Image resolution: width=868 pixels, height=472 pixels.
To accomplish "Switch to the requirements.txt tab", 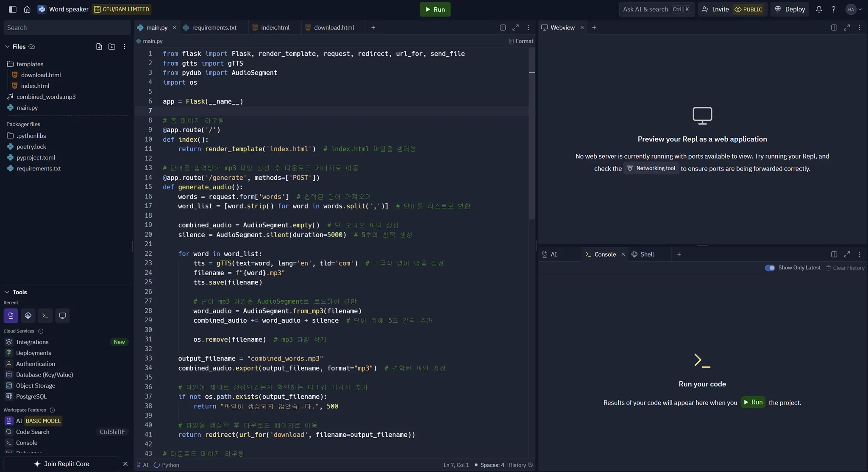I will pyautogui.click(x=214, y=28).
